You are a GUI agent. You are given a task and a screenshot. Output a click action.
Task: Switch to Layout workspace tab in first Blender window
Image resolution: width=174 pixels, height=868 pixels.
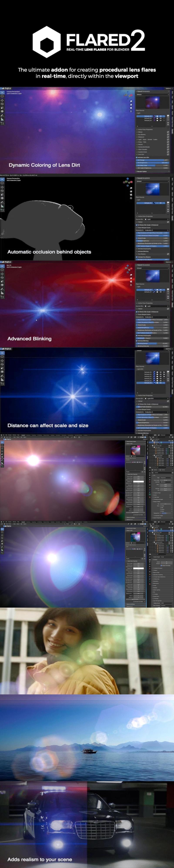(23, 435)
